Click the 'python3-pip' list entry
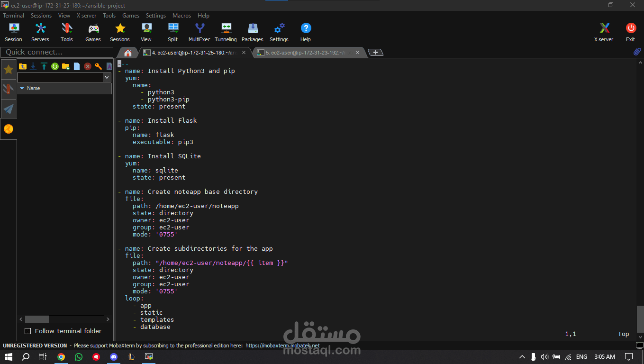 point(168,99)
